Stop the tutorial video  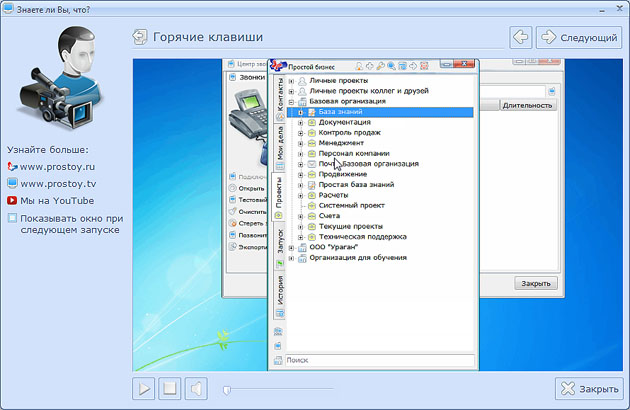[x=170, y=389]
